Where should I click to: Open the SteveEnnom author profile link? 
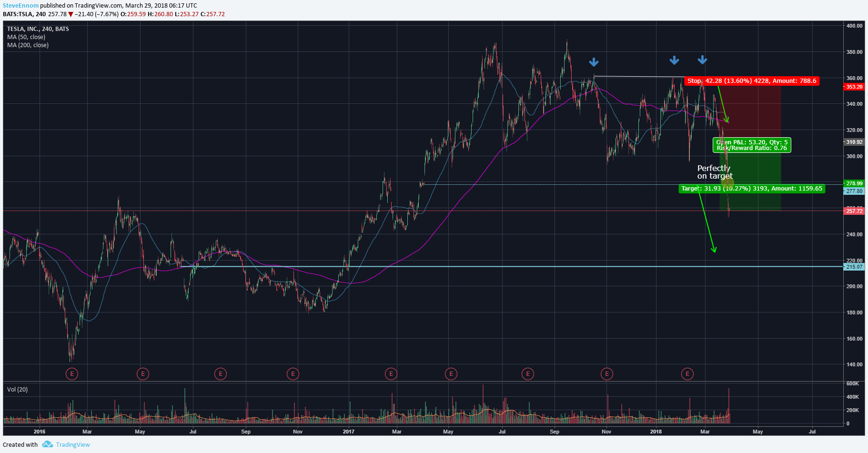pos(21,6)
